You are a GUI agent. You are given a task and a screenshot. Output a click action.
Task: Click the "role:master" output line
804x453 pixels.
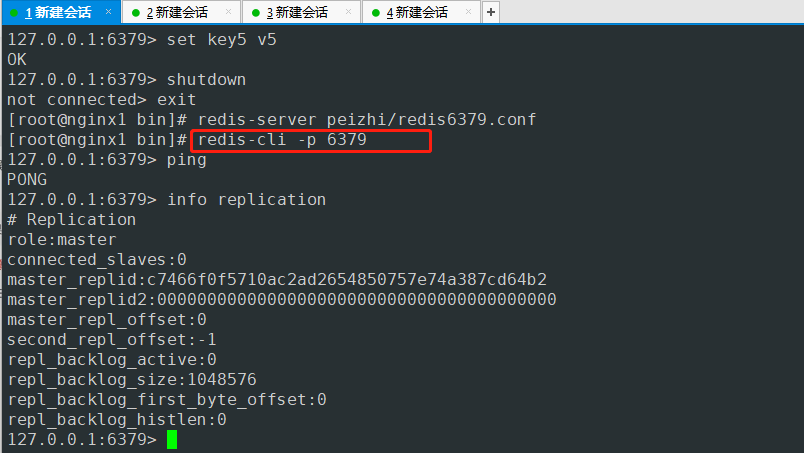(x=61, y=240)
